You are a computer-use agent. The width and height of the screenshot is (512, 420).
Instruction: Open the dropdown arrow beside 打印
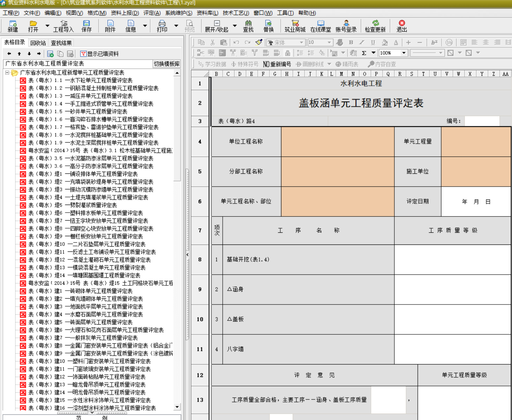click(x=176, y=26)
